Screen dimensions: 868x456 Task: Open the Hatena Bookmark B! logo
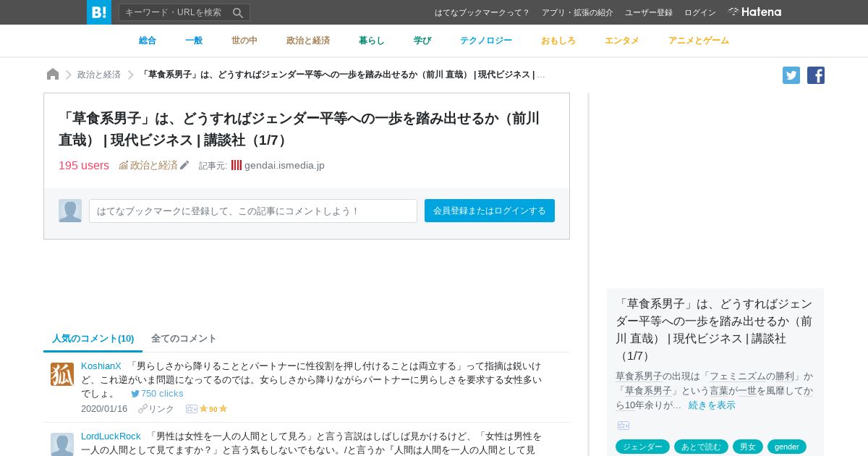coord(99,12)
